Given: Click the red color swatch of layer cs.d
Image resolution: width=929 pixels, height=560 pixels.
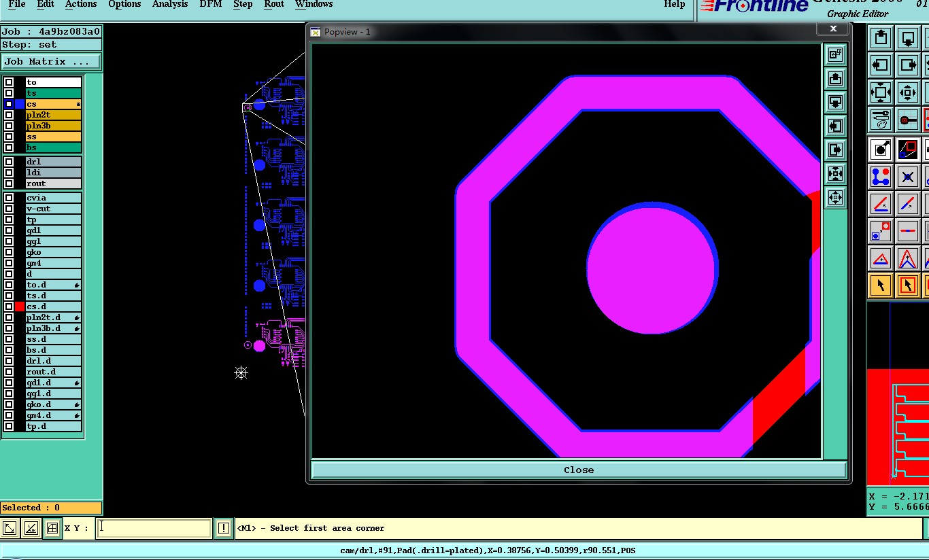Looking at the screenshot, I should [x=20, y=307].
